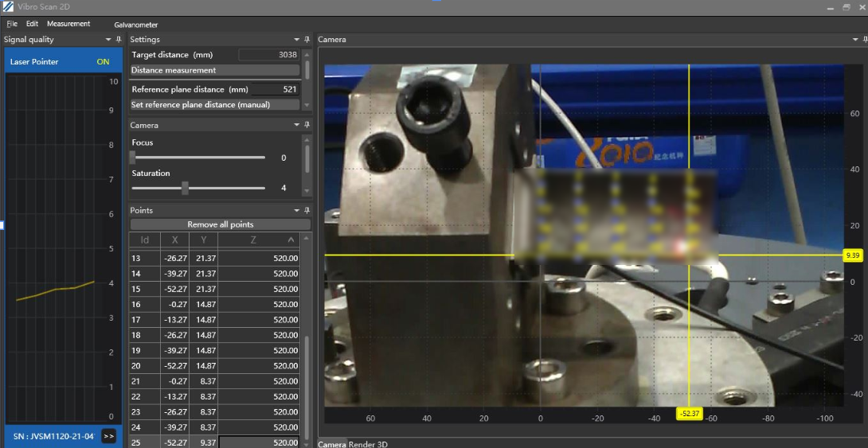Open the Points panel dropdown arrow
Screen dimensions: 868x448
pyautogui.click(x=297, y=210)
